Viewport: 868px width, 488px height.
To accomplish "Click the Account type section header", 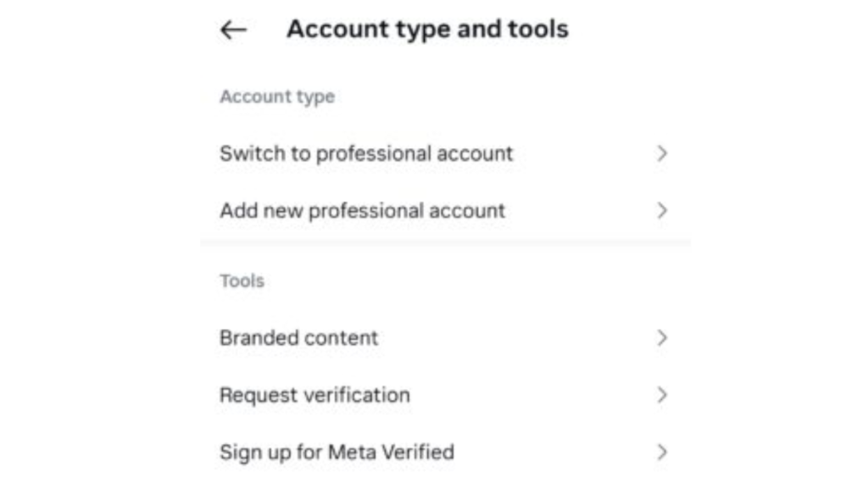I will (276, 97).
